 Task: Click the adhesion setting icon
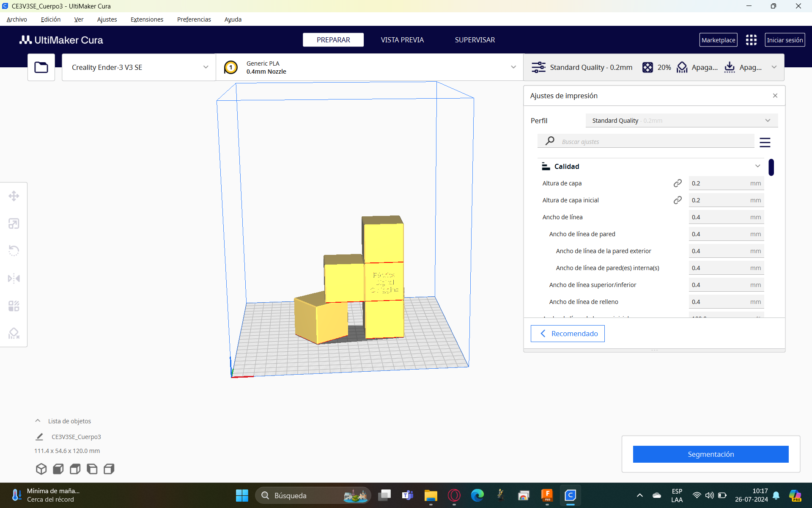tap(730, 67)
